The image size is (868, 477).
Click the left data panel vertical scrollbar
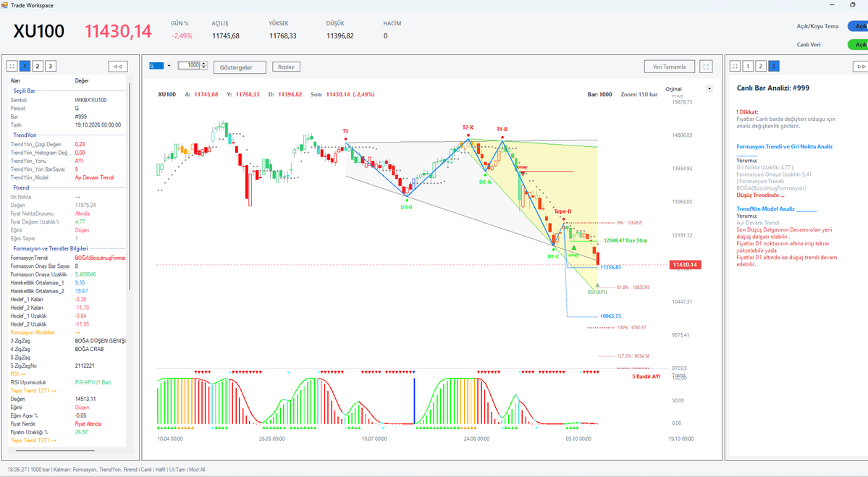(130, 185)
